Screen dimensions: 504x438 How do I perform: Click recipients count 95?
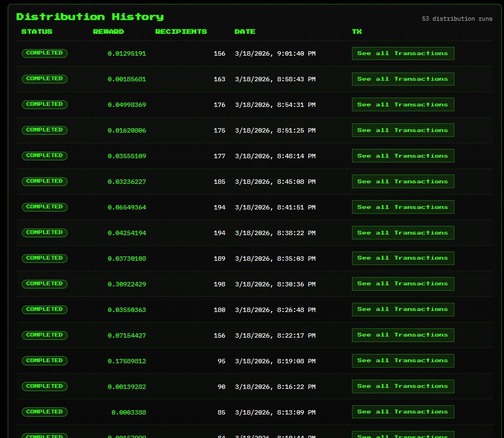pyautogui.click(x=221, y=361)
